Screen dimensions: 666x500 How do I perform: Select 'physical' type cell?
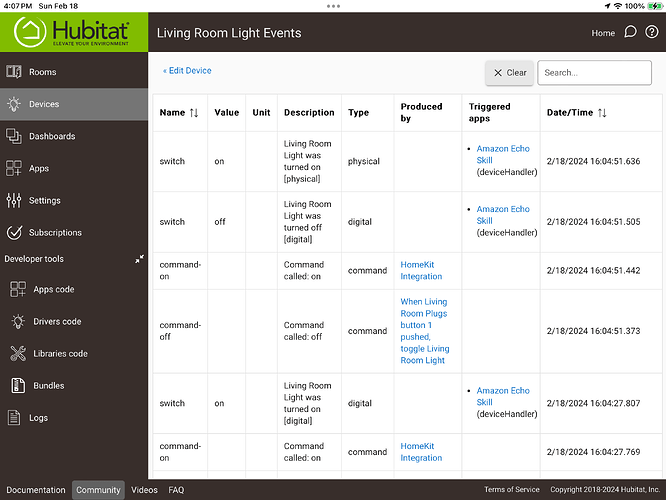[x=364, y=161]
